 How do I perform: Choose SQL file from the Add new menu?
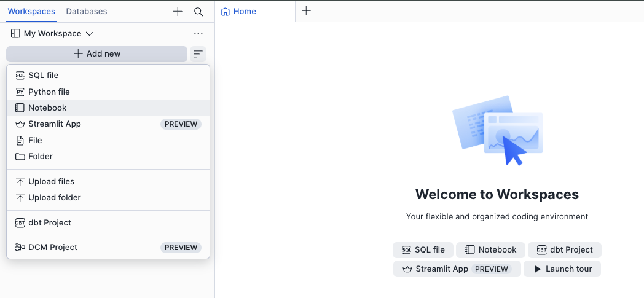[108, 76]
